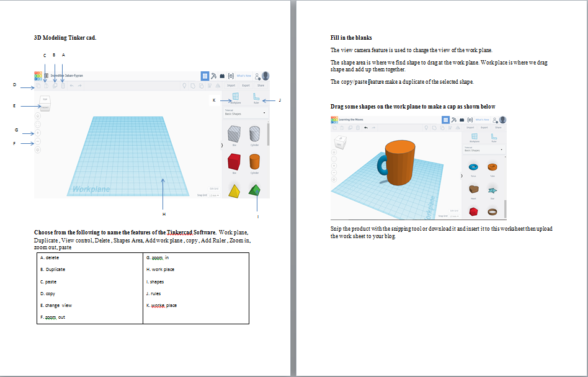Select the yellow Pyramid shape
588x377 pixels.
pos(234,191)
